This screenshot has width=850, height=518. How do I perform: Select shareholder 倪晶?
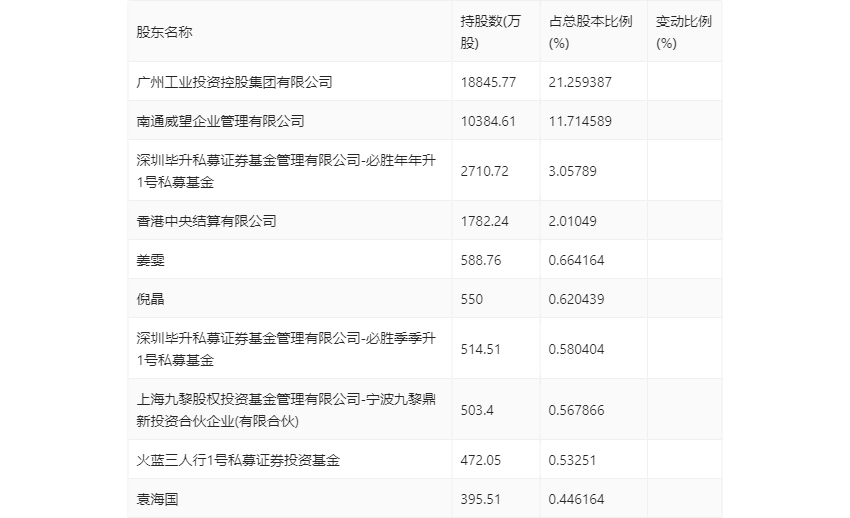click(x=150, y=299)
